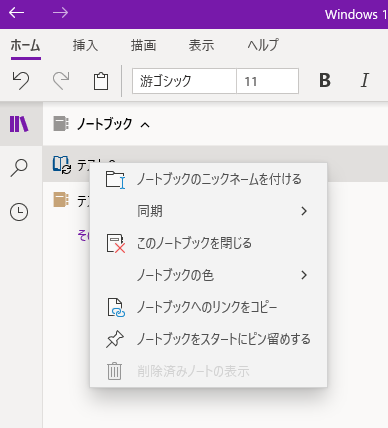The image size is (388, 428).
Task: Open the ホーム tab
Action: (x=26, y=45)
